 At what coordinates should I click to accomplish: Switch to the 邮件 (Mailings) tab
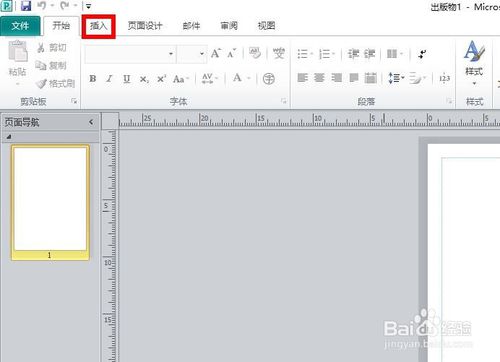click(x=191, y=26)
